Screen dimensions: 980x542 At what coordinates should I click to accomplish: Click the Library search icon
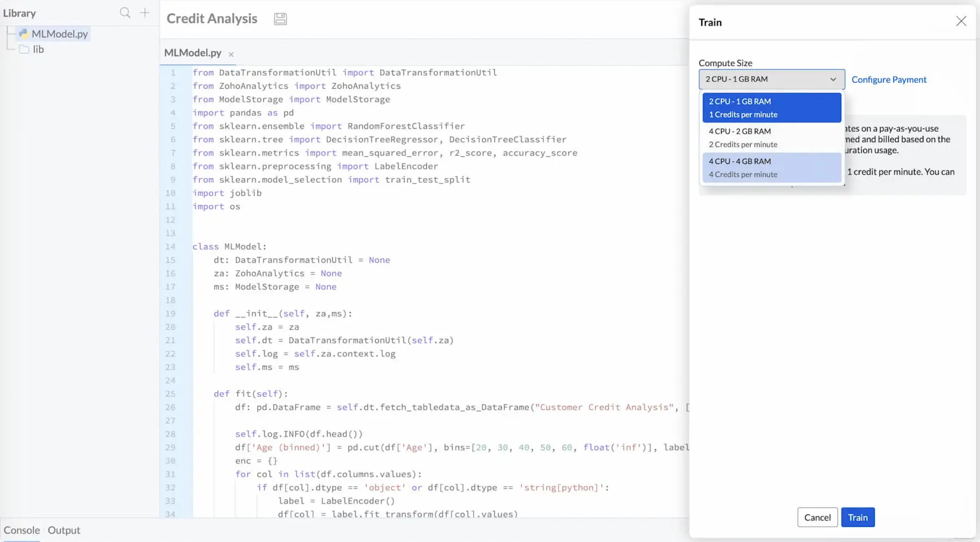(x=125, y=13)
